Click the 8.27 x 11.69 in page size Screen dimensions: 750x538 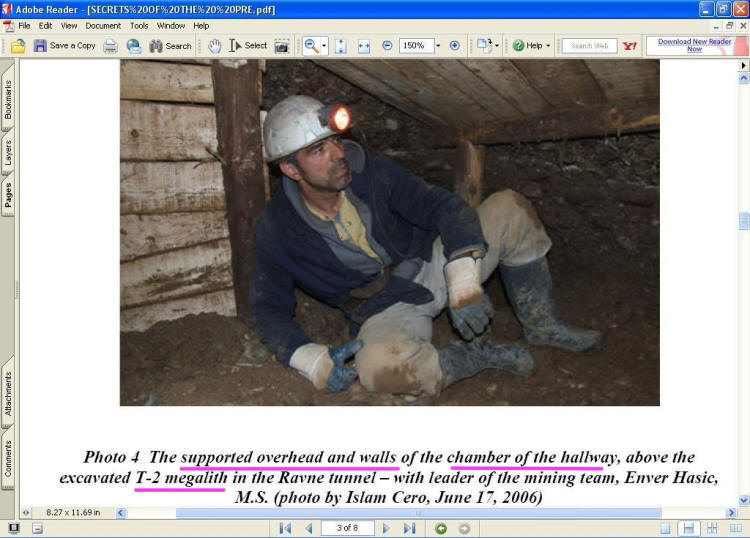pyautogui.click(x=73, y=513)
